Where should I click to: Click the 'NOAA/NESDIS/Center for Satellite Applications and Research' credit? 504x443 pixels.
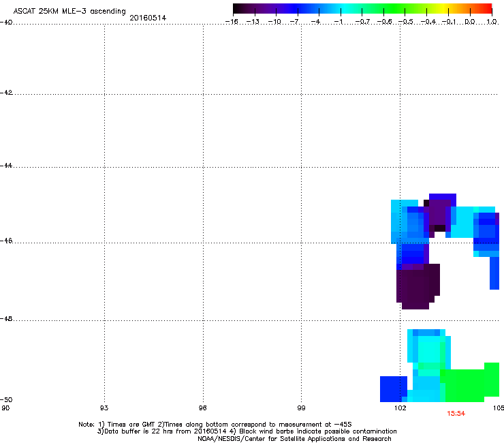(294, 439)
